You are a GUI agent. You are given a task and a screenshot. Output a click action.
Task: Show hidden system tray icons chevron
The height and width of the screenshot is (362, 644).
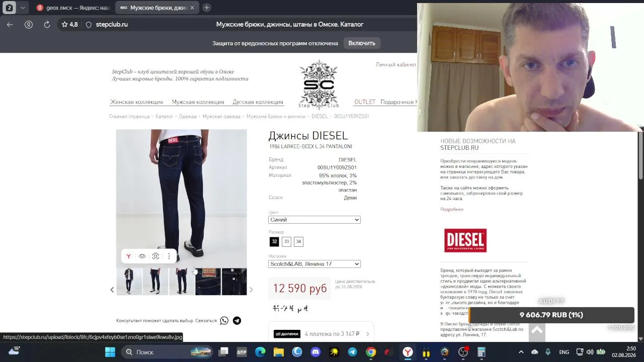click(521, 352)
